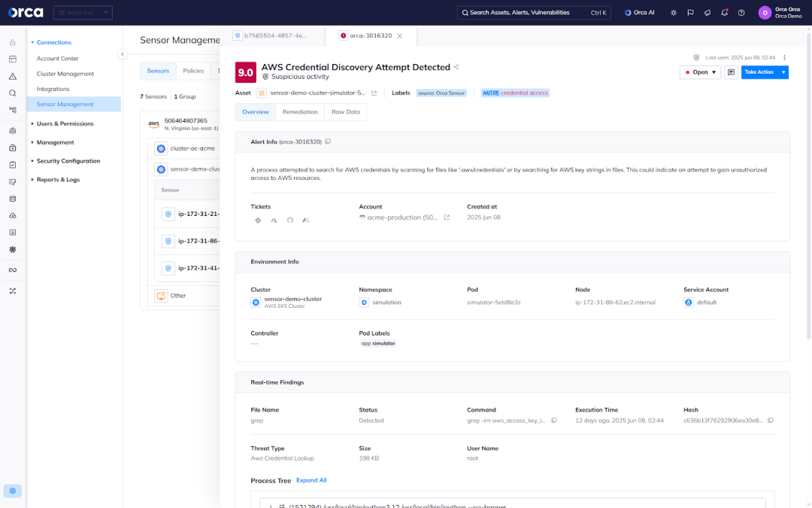Select the Remediation tab
The height and width of the screenshot is (508, 812).
300,112
